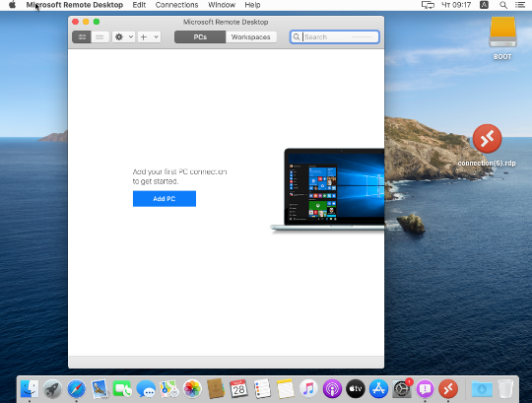Select the PCs tab
The width and height of the screenshot is (532, 403).
point(200,37)
